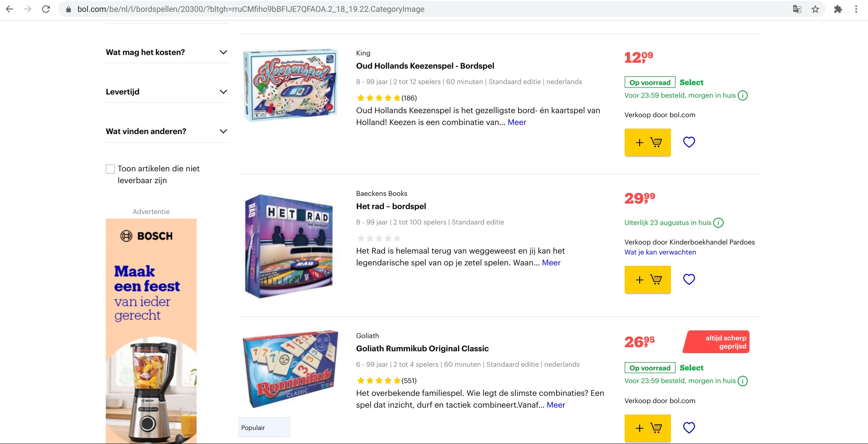Click the translate page icon in address bar

click(797, 9)
